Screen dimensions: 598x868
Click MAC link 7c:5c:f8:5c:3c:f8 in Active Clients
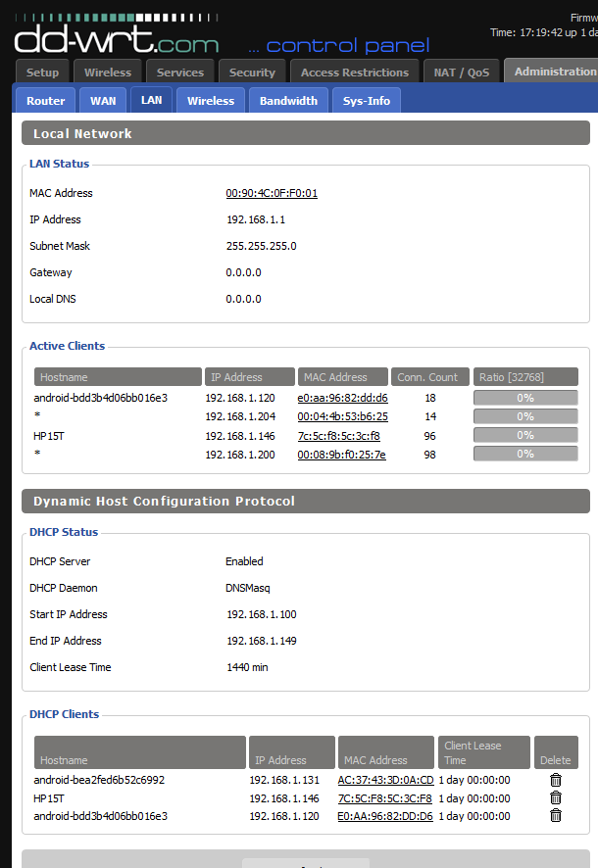point(339,436)
